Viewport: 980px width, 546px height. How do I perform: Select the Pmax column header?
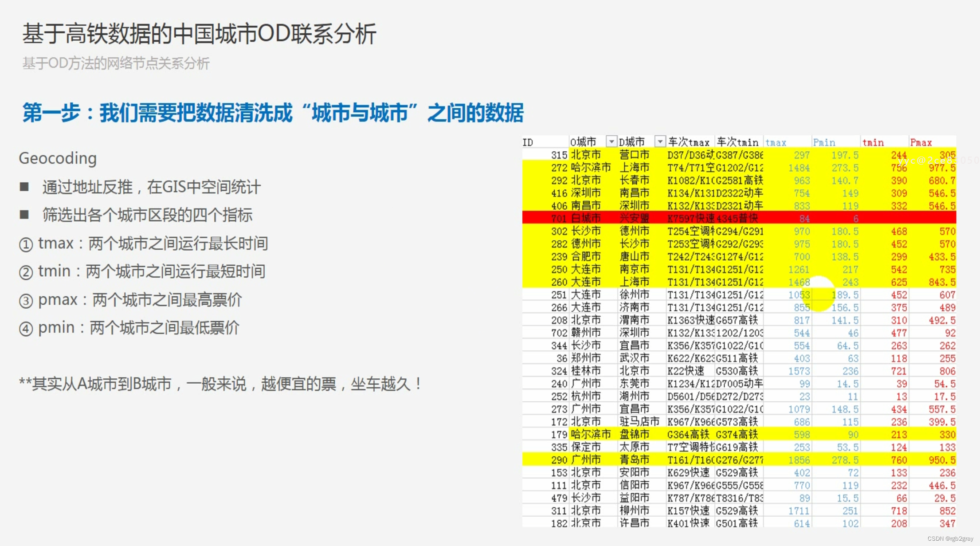tap(921, 142)
